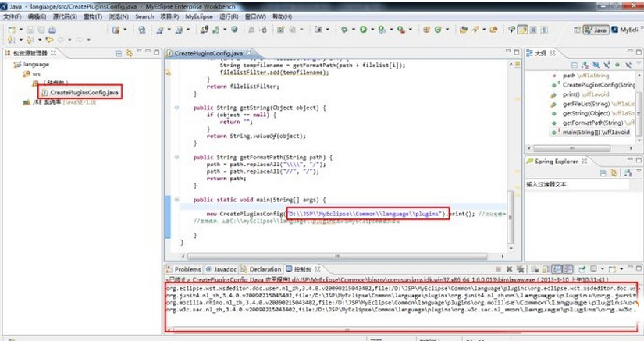Click the globe web browser toolbar icon
Screen dimensions: 644x341
[x=234, y=30]
